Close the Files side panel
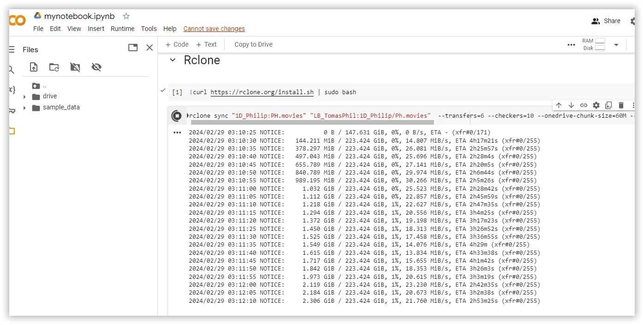644x325 pixels. tap(150, 48)
